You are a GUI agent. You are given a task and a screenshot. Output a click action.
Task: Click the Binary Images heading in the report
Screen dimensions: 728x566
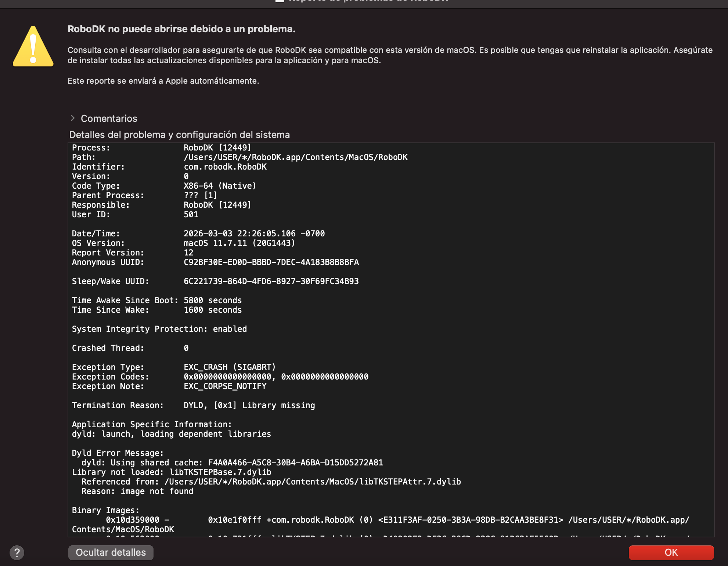pyautogui.click(x=106, y=510)
